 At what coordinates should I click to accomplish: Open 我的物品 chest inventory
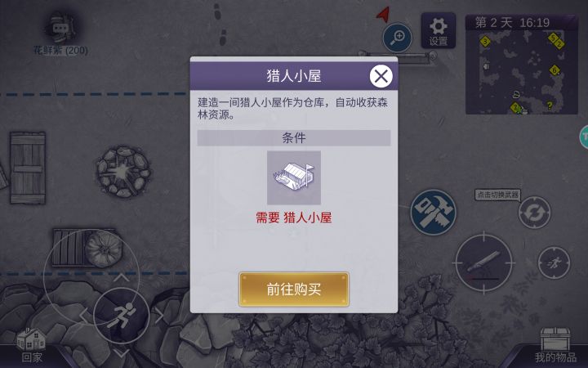pos(555,345)
